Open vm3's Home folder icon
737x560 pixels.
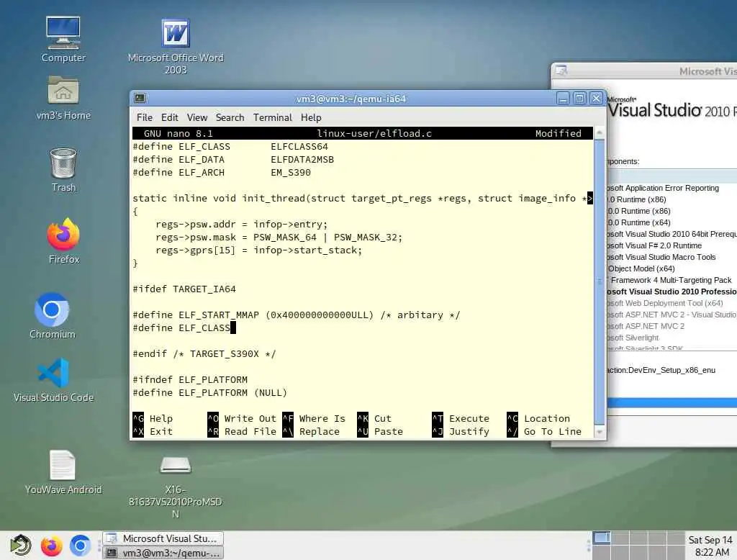tap(63, 98)
